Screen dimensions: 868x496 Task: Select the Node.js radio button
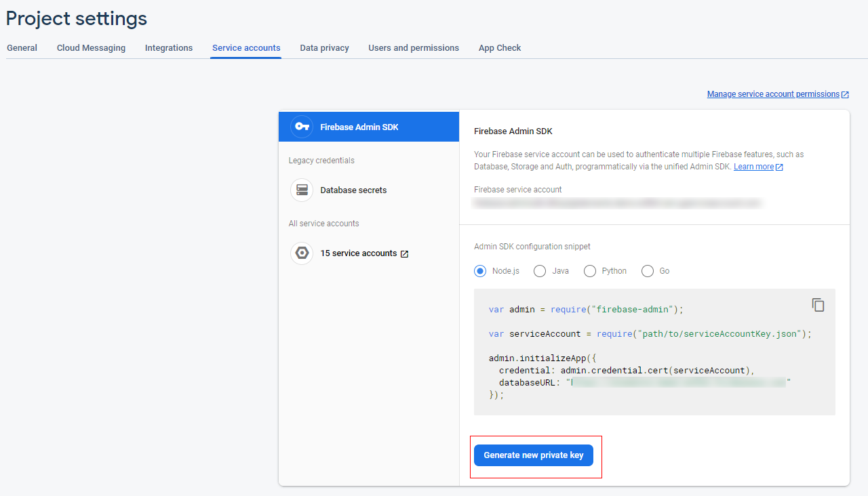coord(480,271)
